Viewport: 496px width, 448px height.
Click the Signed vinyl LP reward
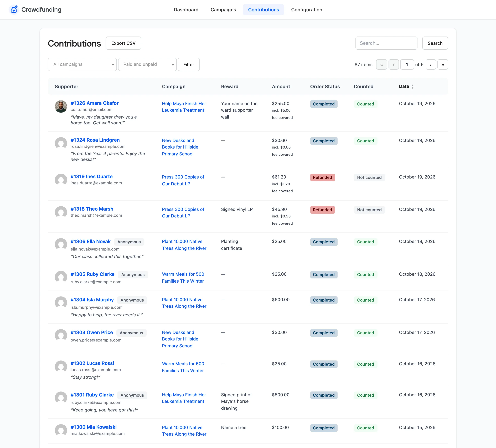237,210
